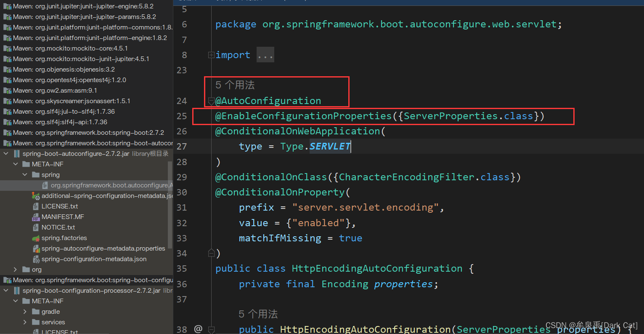Collapse spring-boot-configuration-processor-2.7.2.jar node

tap(6, 291)
